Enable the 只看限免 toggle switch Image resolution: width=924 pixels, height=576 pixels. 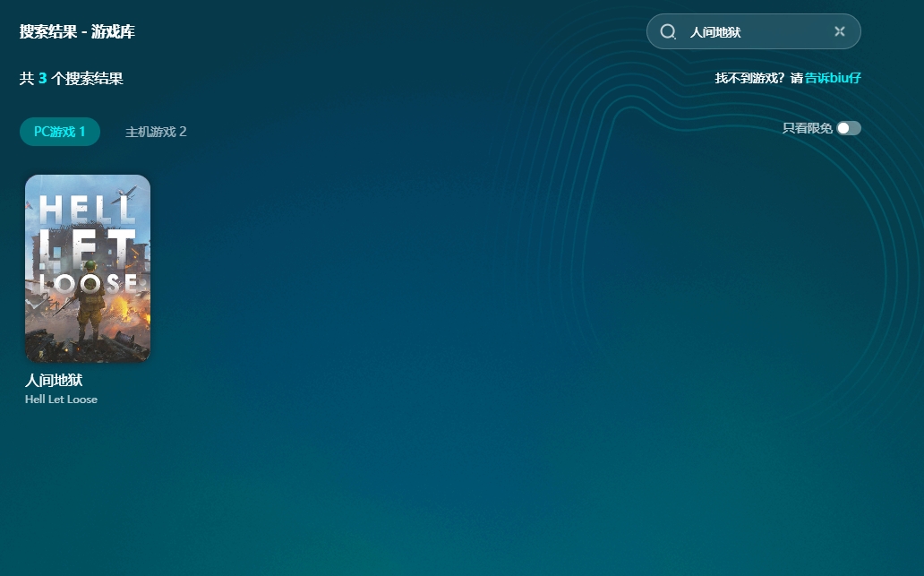click(848, 128)
